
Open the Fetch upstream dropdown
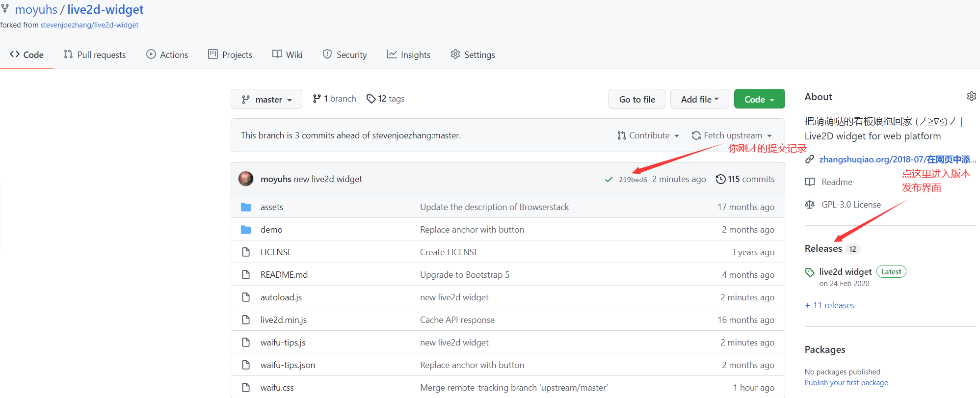[732, 135]
